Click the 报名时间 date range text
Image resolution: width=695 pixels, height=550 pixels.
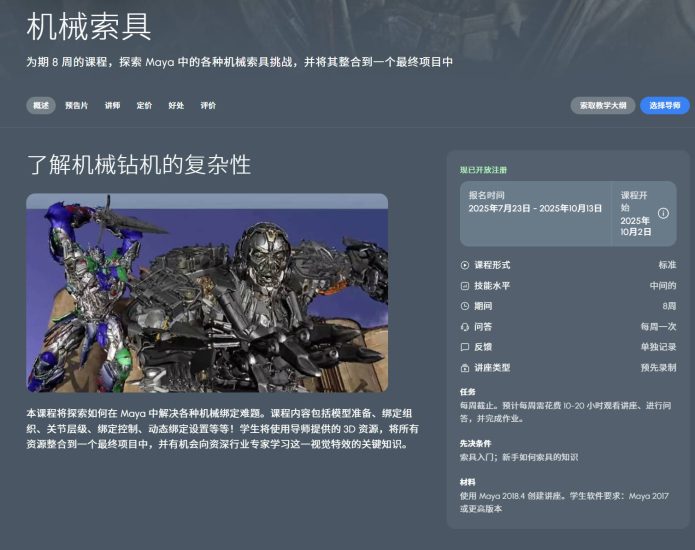click(535, 208)
